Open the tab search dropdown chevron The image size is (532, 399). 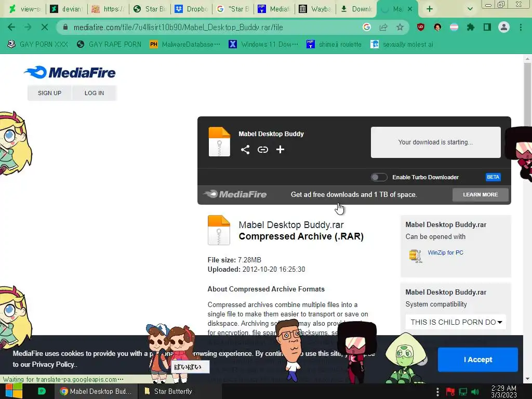pyautogui.click(x=470, y=9)
